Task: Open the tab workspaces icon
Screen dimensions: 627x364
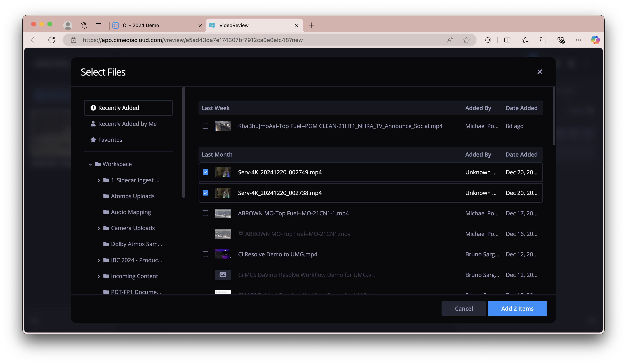Action: [84, 25]
